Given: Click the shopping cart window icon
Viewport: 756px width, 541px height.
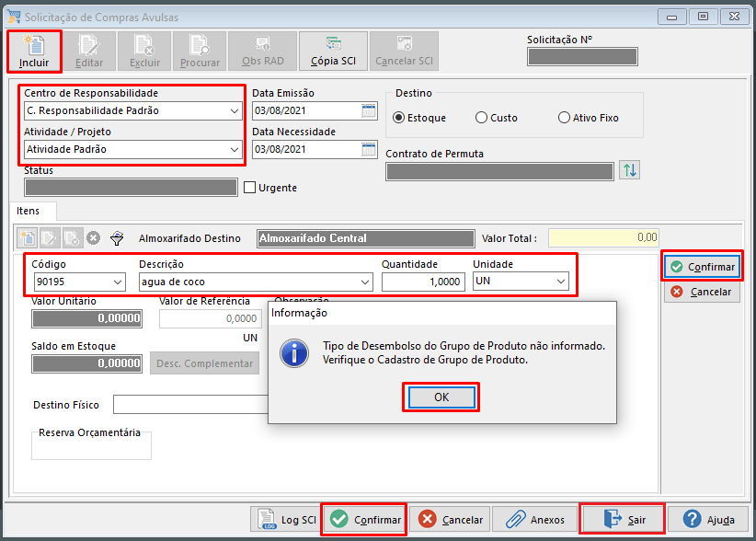Looking at the screenshot, I should coord(14,17).
